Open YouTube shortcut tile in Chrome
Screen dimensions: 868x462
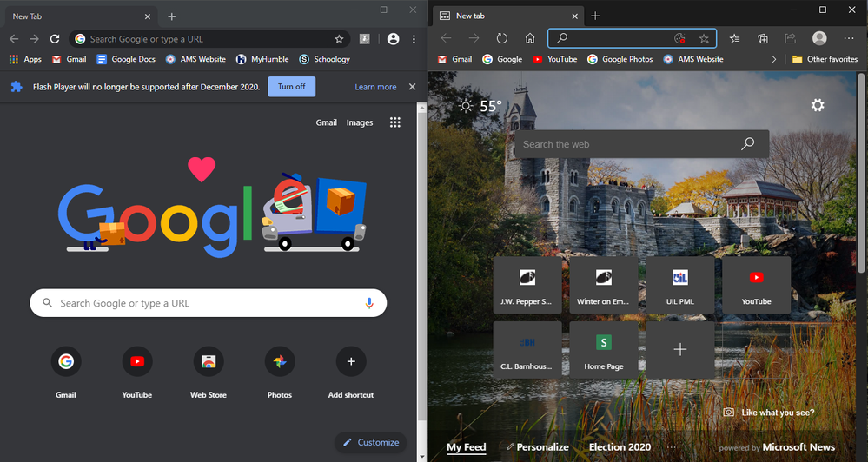point(136,372)
